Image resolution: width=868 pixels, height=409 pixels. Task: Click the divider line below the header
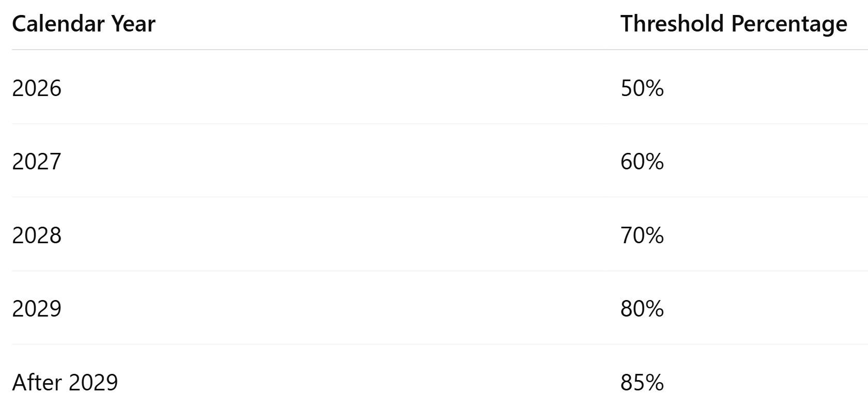tap(440, 50)
